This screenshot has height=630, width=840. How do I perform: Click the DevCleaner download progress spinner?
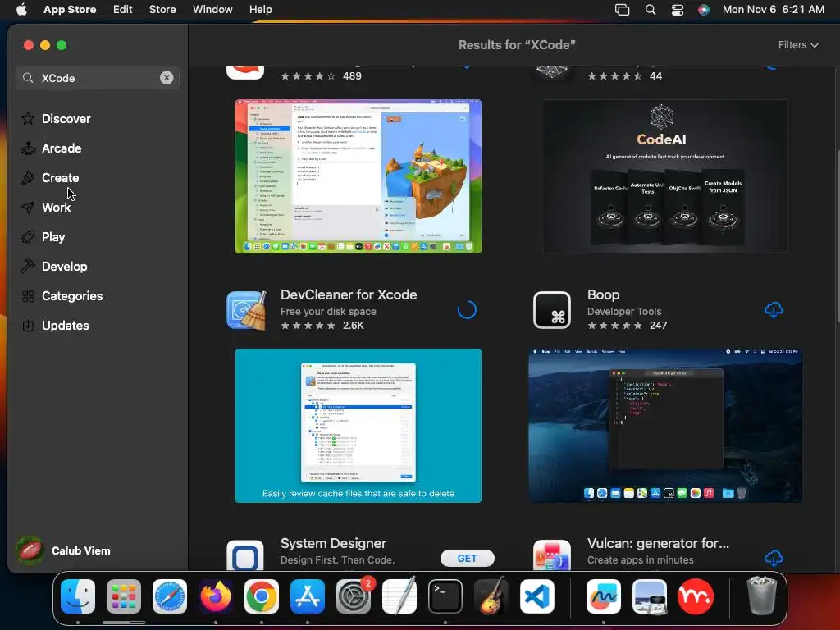(467, 309)
